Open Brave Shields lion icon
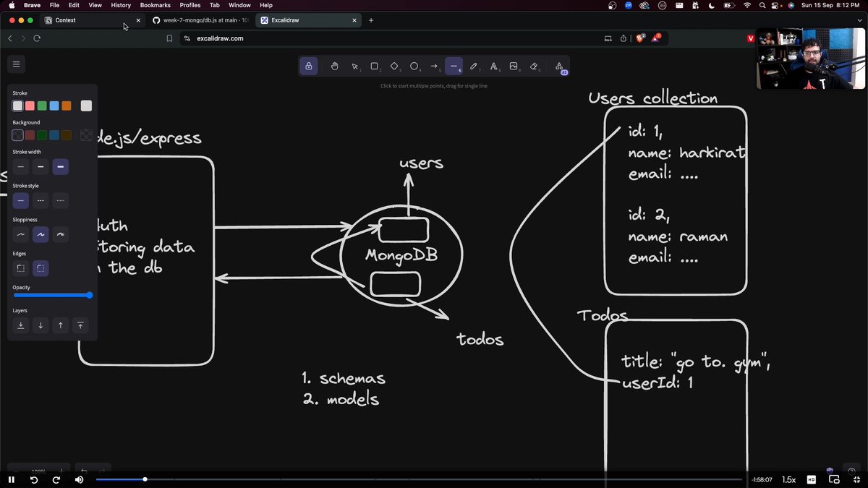Viewport: 868px width, 488px height. pos(639,38)
